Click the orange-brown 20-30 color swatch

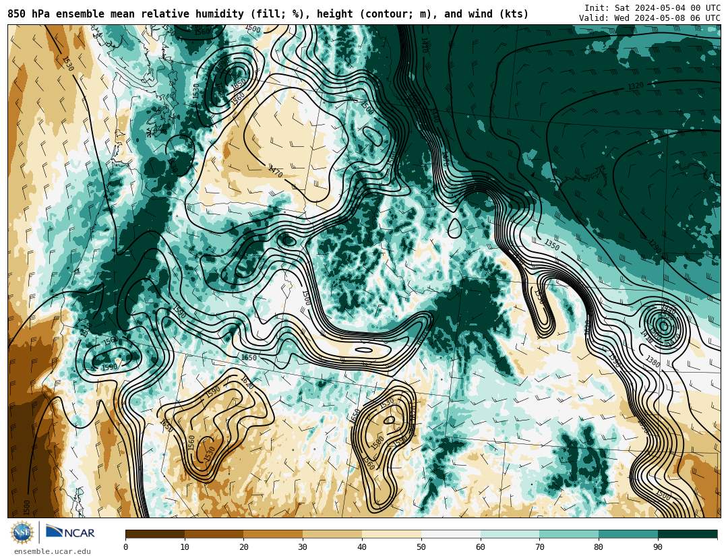coord(273,534)
